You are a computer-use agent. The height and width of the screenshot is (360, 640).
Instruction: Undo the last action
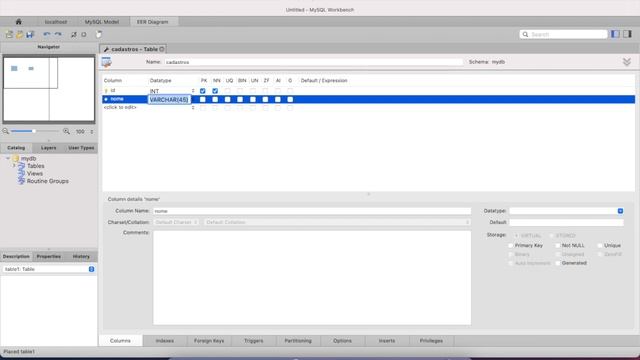(x=47, y=35)
